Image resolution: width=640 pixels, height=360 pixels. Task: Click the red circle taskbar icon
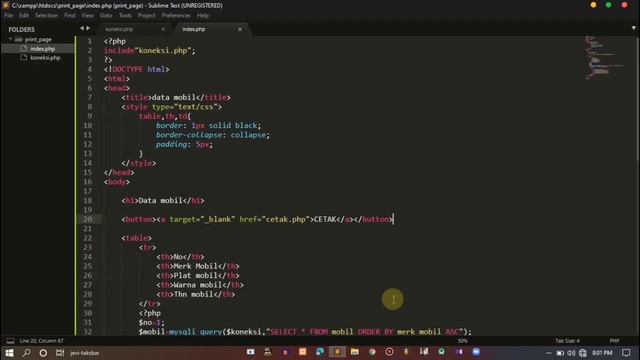[x=389, y=352]
